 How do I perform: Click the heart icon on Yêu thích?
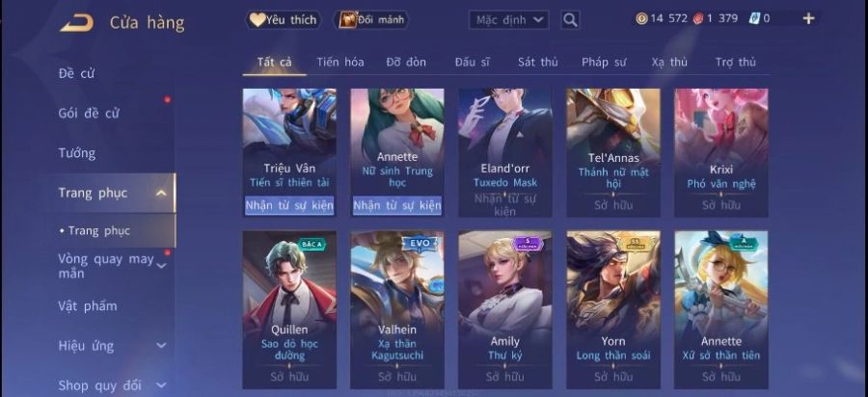coord(257,20)
